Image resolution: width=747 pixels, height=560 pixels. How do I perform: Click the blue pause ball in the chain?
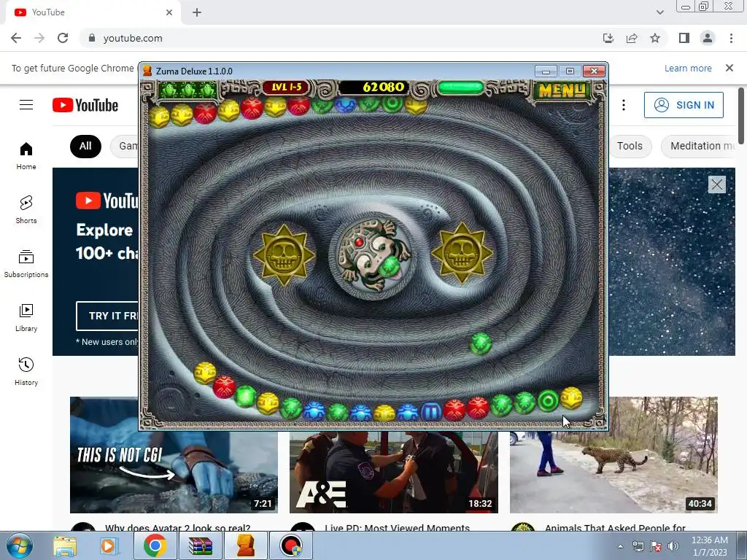point(432,411)
